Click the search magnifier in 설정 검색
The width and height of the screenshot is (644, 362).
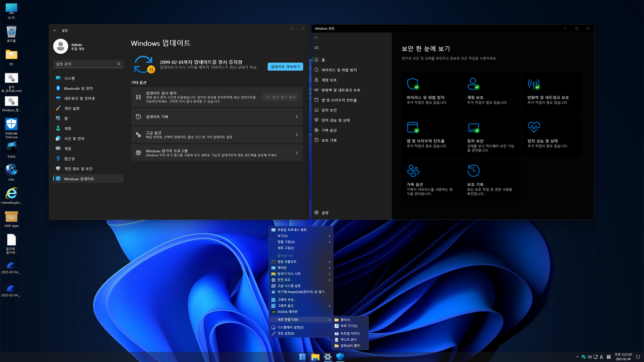click(x=119, y=64)
